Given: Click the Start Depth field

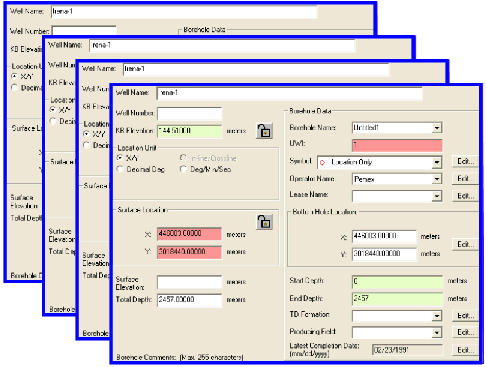Looking at the screenshot, I should coord(397,282).
